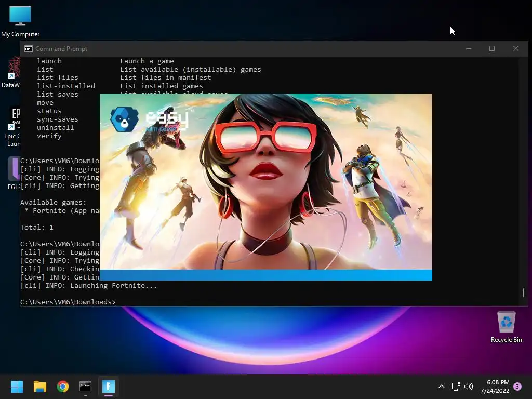Click the 'status' command text
The image size is (532, 399).
tap(49, 111)
